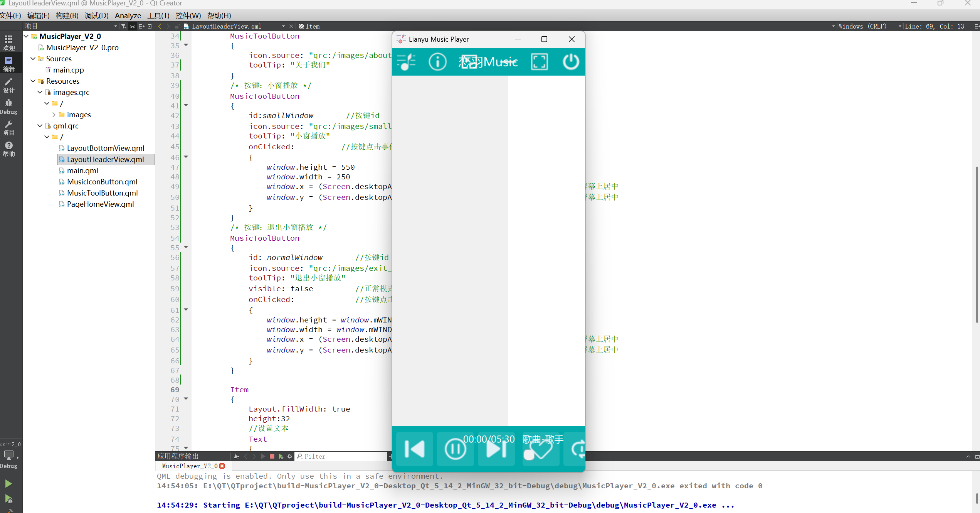Click the green Run button

pos(8,484)
